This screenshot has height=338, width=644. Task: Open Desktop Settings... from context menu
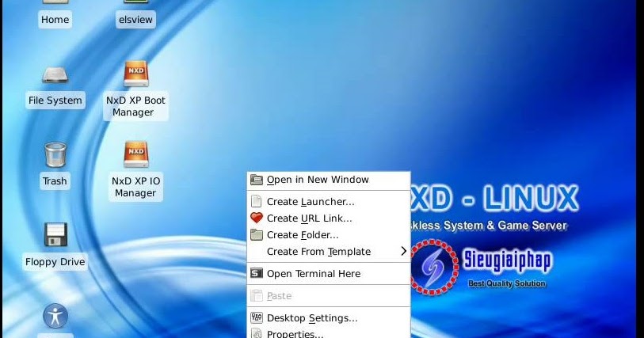329,318
